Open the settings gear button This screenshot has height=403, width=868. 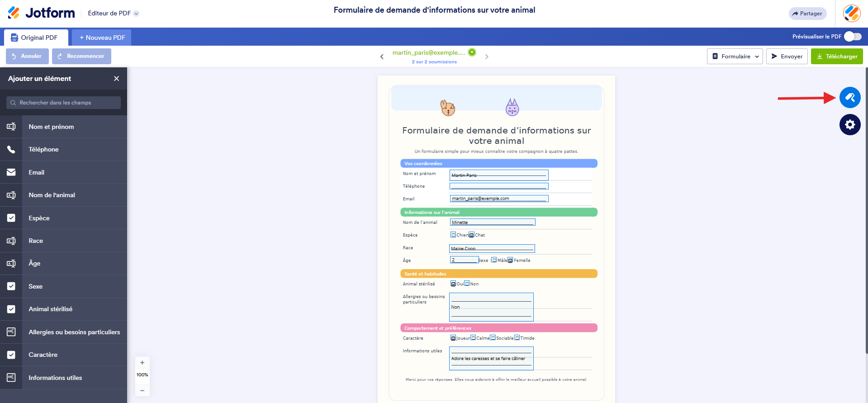(x=850, y=124)
